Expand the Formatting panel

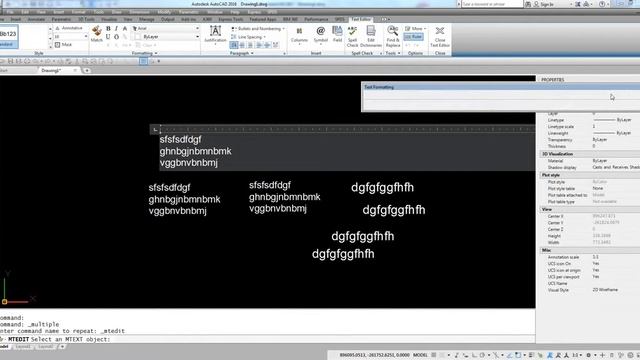coord(144,53)
